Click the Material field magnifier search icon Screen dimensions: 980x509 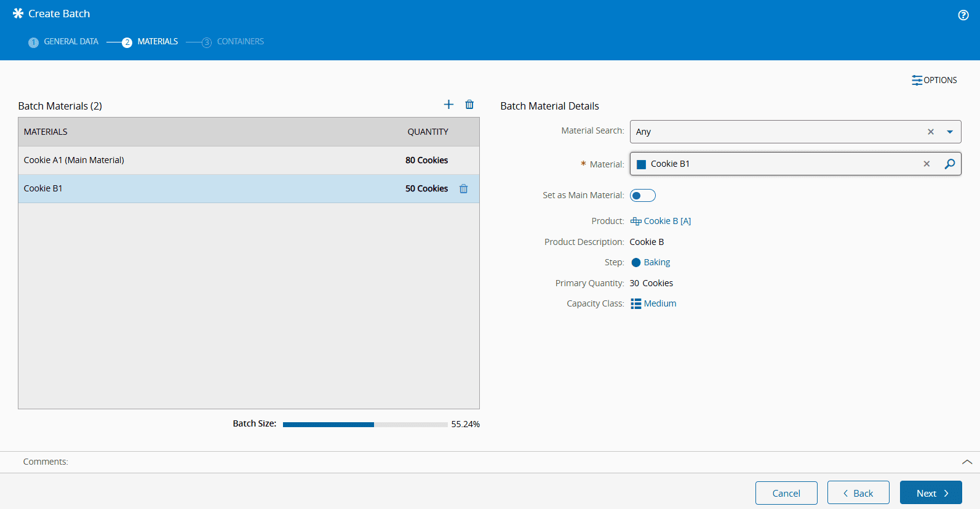point(949,164)
